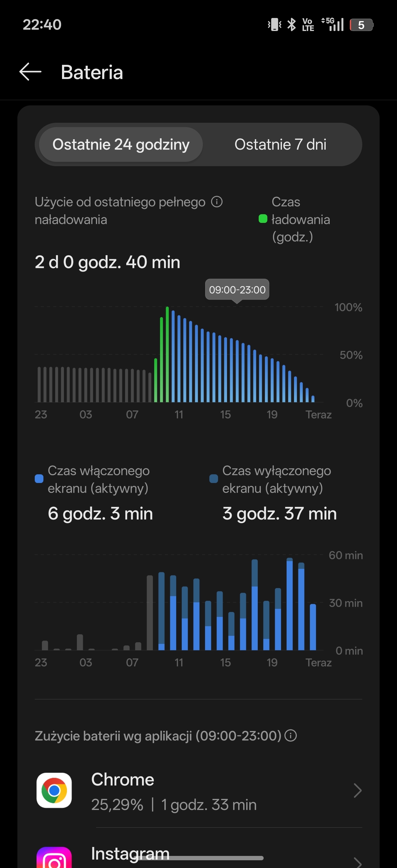Screen dimensions: 397x868
Task: Tap the screen-on time legend blue swatch
Action: [39, 479]
